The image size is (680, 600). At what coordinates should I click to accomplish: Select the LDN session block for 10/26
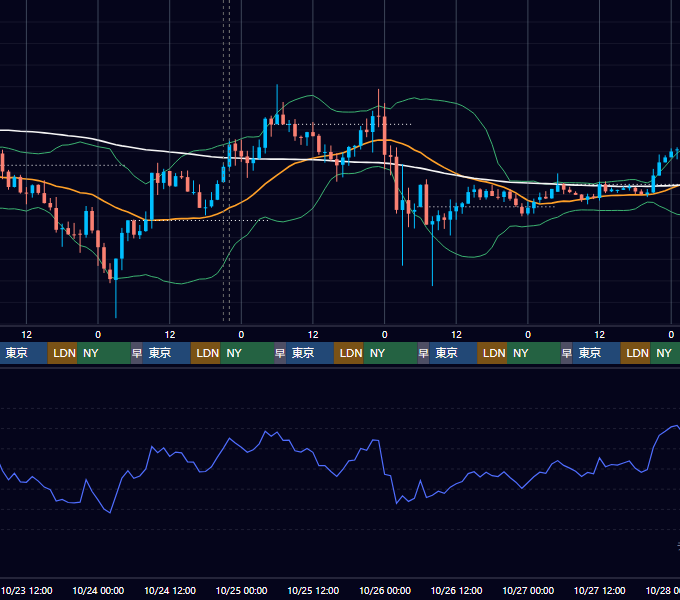[x=492, y=353]
